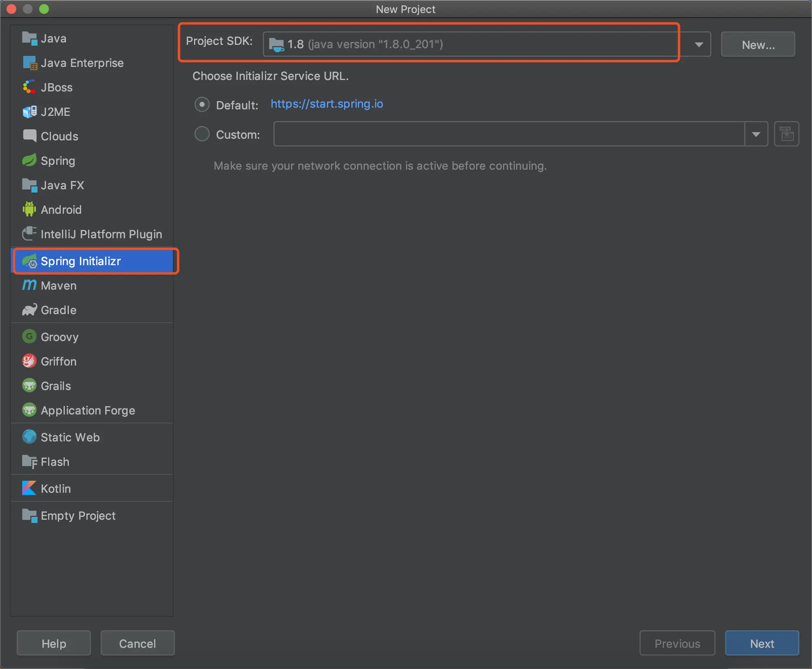Click the JBoss project type icon
Screen dimensions: 812x669
point(29,87)
